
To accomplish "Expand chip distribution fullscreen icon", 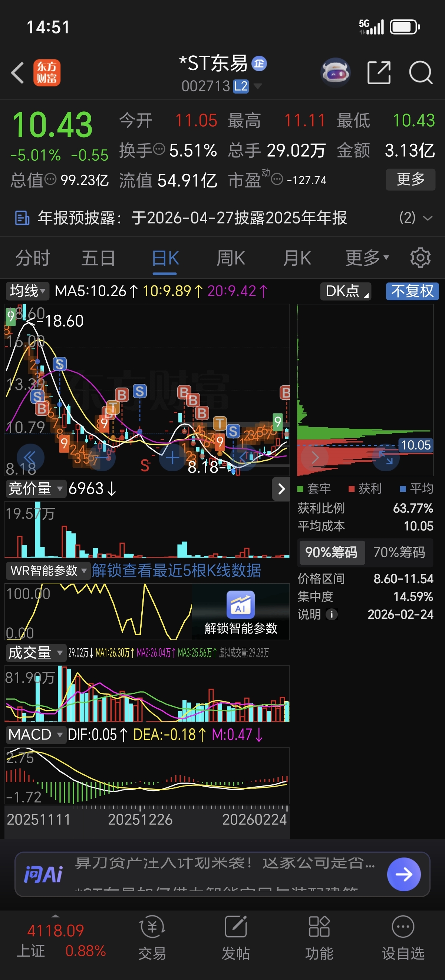I will (x=386, y=458).
